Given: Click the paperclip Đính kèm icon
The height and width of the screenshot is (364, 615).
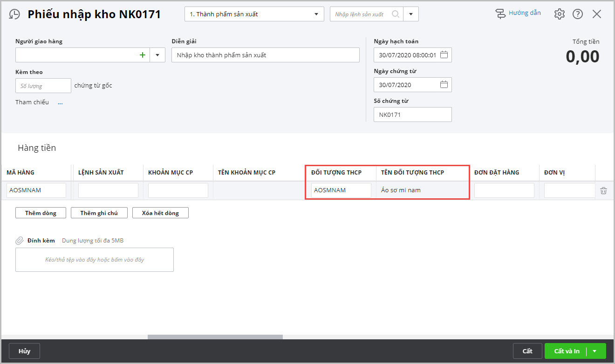Looking at the screenshot, I should (x=20, y=241).
